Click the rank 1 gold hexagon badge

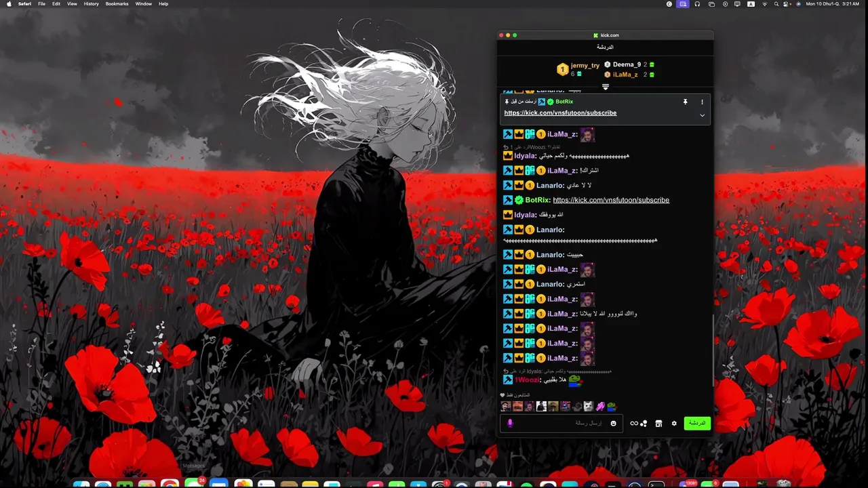(x=562, y=69)
